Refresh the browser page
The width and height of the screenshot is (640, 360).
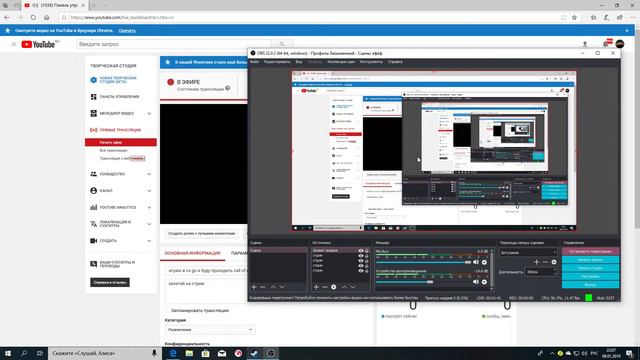33,18
